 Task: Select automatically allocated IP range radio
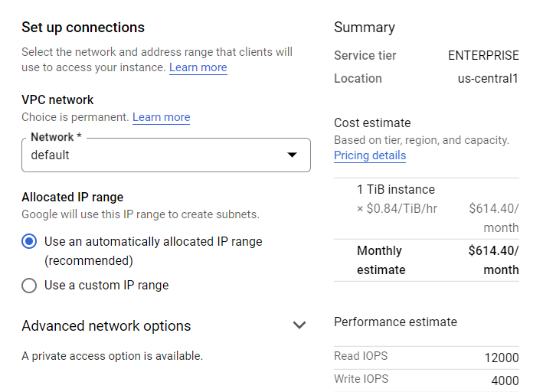click(x=29, y=241)
